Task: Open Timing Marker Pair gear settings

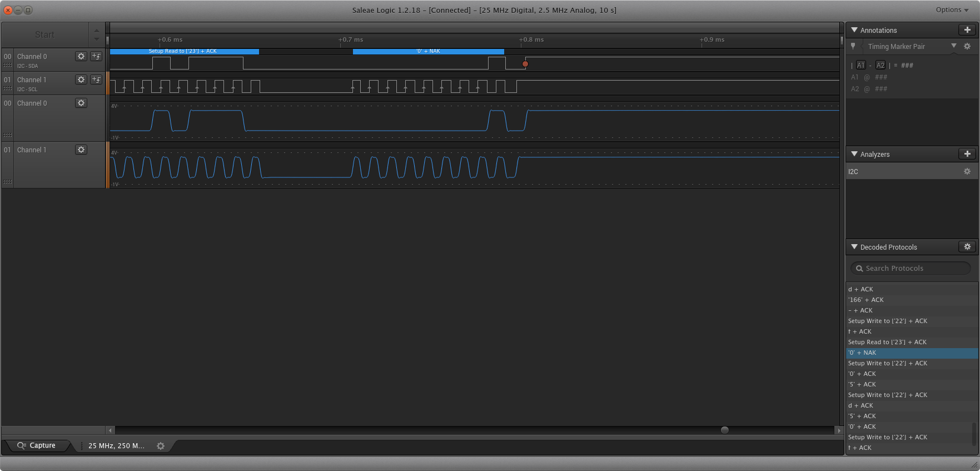Action: [x=967, y=47]
